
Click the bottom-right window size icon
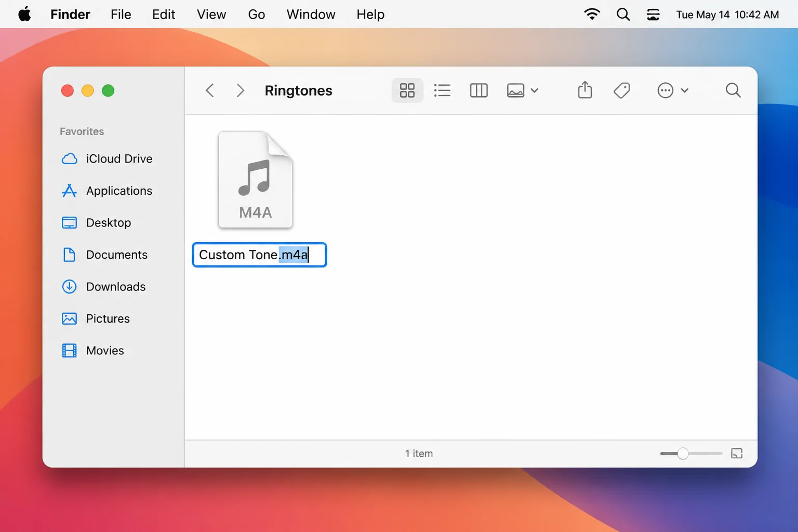coord(737,454)
